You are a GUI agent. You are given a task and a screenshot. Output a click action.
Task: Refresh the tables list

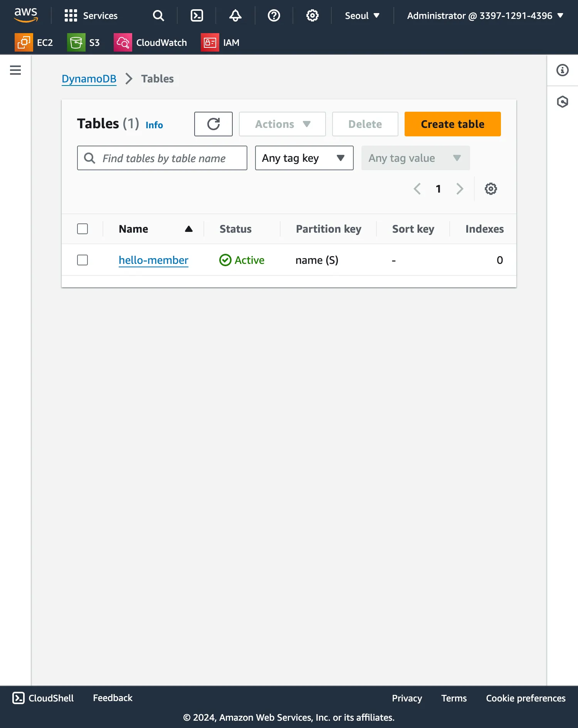pyautogui.click(x=213, y=124)
